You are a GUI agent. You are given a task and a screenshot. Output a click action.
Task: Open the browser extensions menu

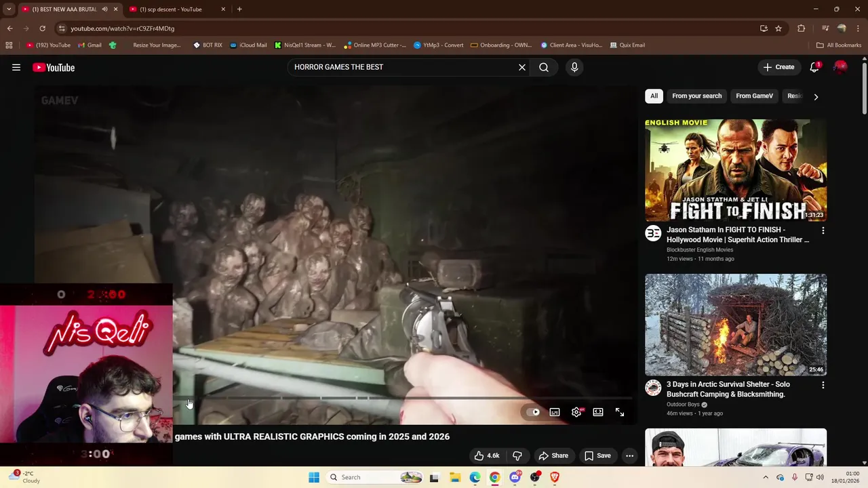[x=802, y=28]
